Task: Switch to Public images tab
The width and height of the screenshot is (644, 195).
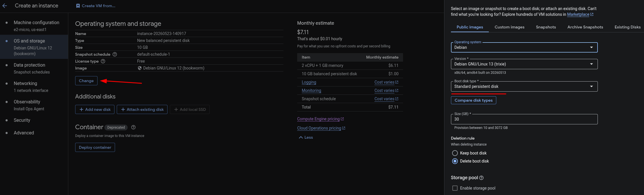Action: (x=470, y=27)
